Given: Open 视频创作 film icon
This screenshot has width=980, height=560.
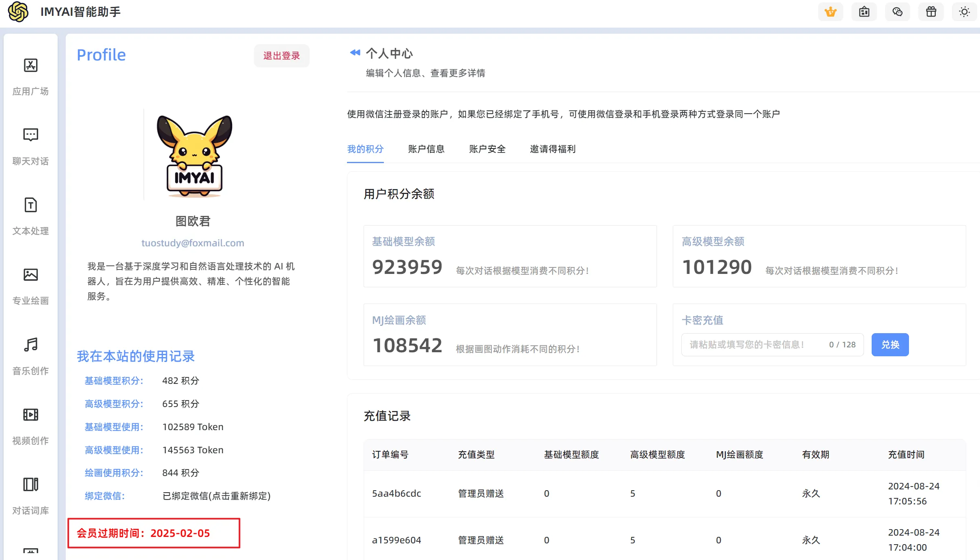Looking at the screenshot, I should point(30,415).
